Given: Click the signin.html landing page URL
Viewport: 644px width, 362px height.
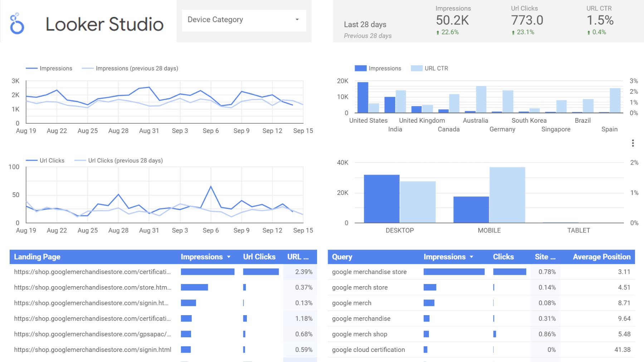Looking at the screenshot, I should click(x=92, y=350).
